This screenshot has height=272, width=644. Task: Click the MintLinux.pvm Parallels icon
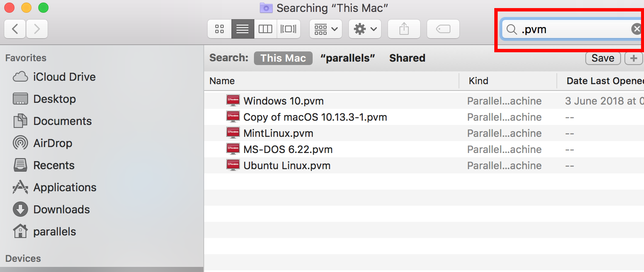click(x=233, y=133)
